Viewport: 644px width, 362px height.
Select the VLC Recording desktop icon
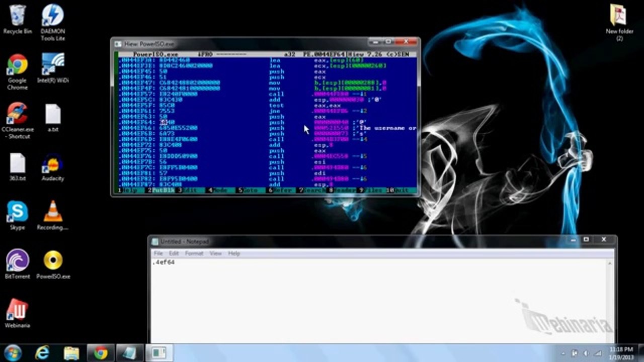53,216
